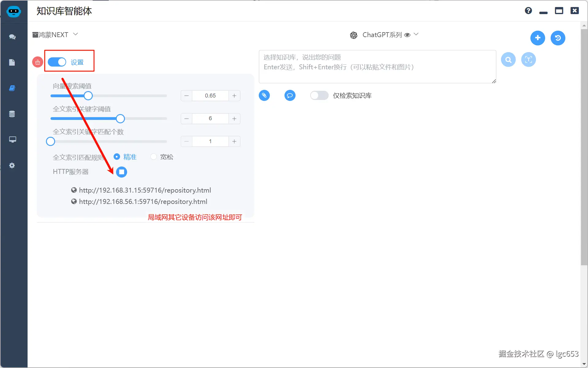Click the red clear basket icon

(38, 62)
